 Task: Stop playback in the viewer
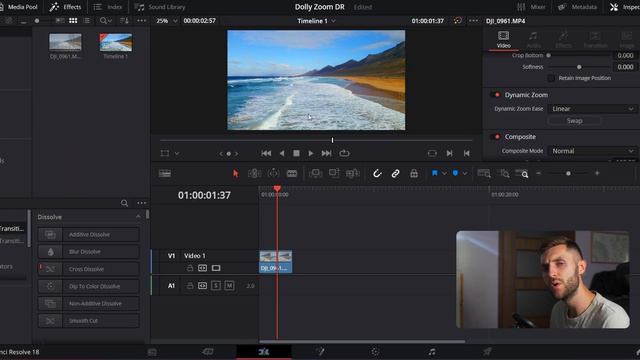coord(296,153)
